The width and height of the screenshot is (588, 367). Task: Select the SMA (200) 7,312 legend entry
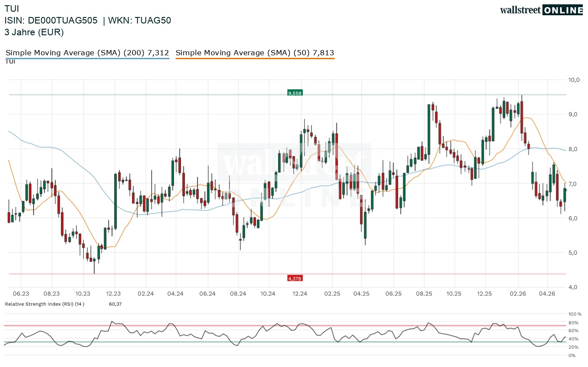coord(87,53)
